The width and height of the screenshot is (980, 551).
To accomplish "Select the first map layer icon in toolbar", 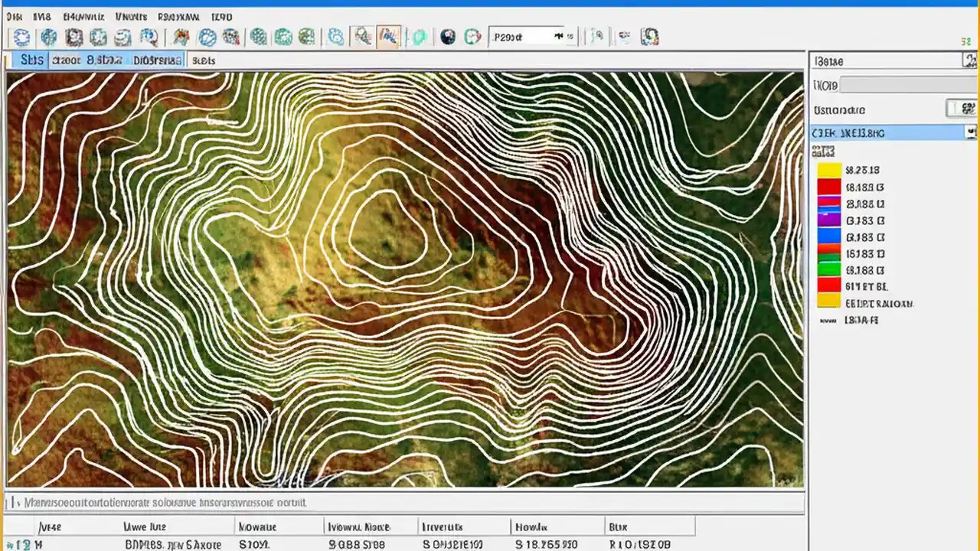I will (21, 36).
